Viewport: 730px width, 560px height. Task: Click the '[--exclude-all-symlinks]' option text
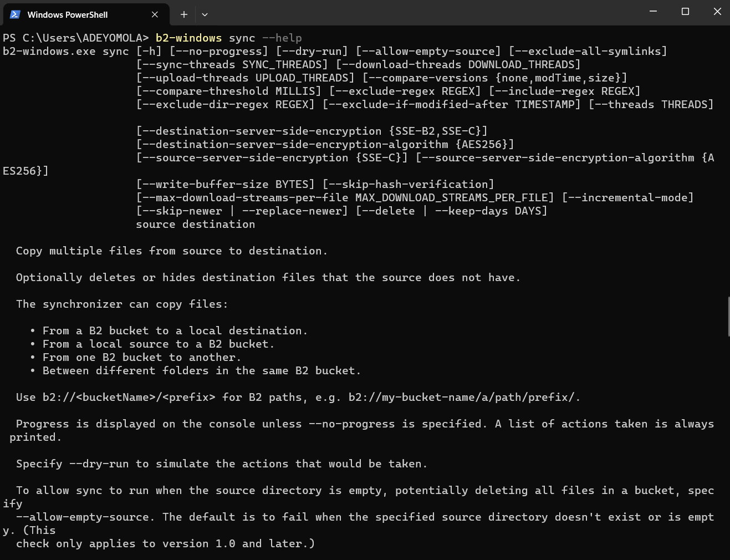pos(588,51)
